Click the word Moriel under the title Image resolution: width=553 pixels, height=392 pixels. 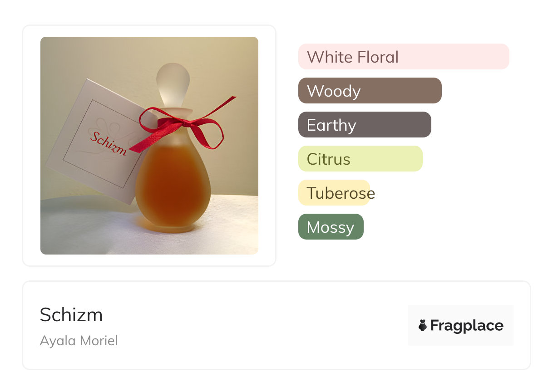click(99, 341)
